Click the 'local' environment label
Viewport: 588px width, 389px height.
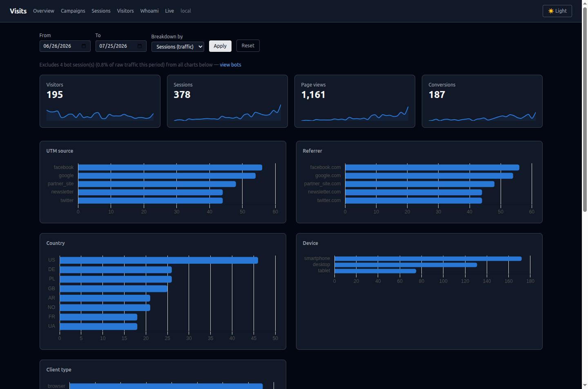pyautogui.click(x=186, y=11)
